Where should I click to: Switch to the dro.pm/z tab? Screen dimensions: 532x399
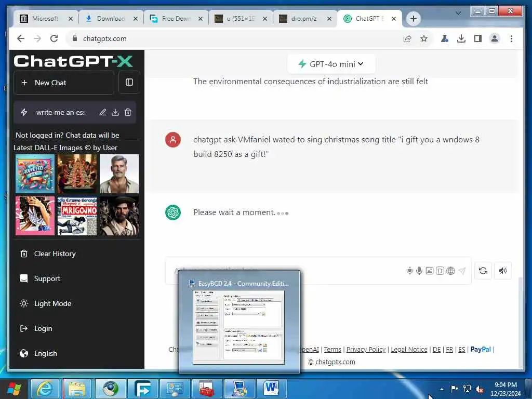pyautogui.click(x=305, y=19)
